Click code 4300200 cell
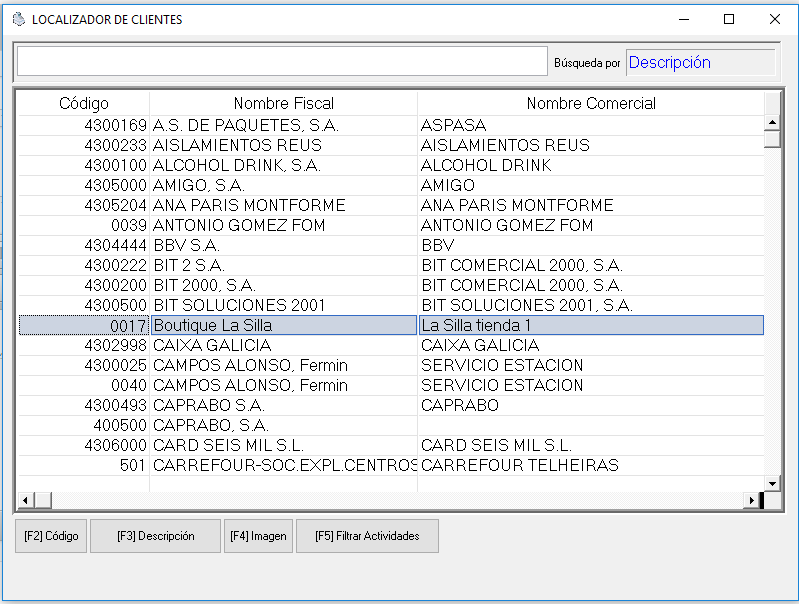Image resolution: width=799 pixels, height=604 pixels. [84, 285]
